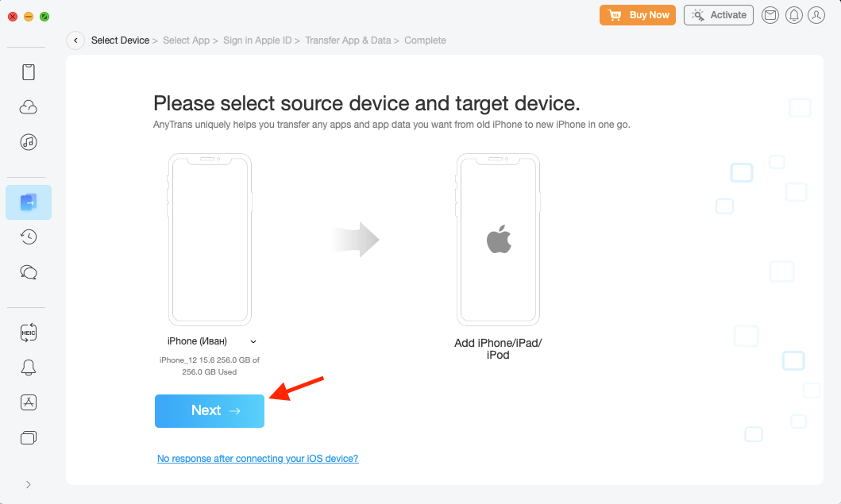The height and width of the screenshot is (504, 841).
Task: Open Screen Mirroring icon in sidebar
Action: (x=29, y=437)
